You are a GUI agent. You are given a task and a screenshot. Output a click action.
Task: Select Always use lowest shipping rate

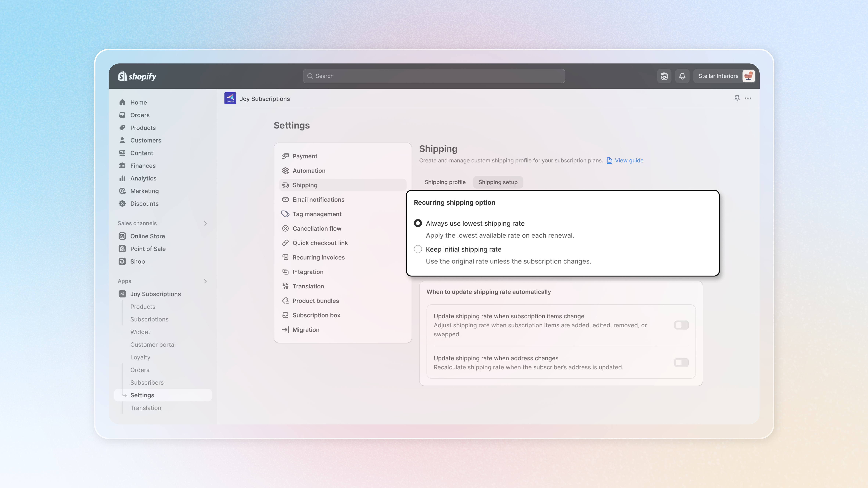pyautogui.click(x=418, y=223)
